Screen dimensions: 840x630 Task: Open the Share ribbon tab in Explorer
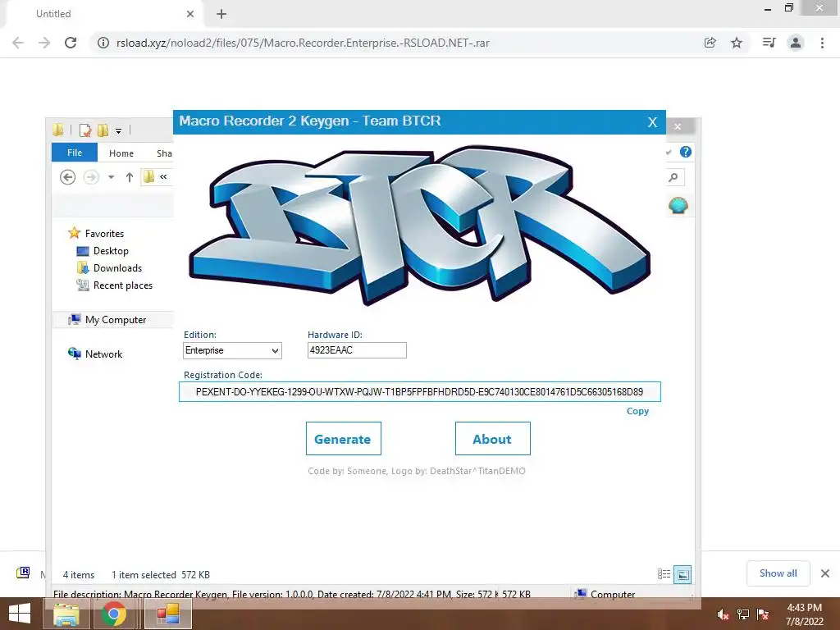164,153
